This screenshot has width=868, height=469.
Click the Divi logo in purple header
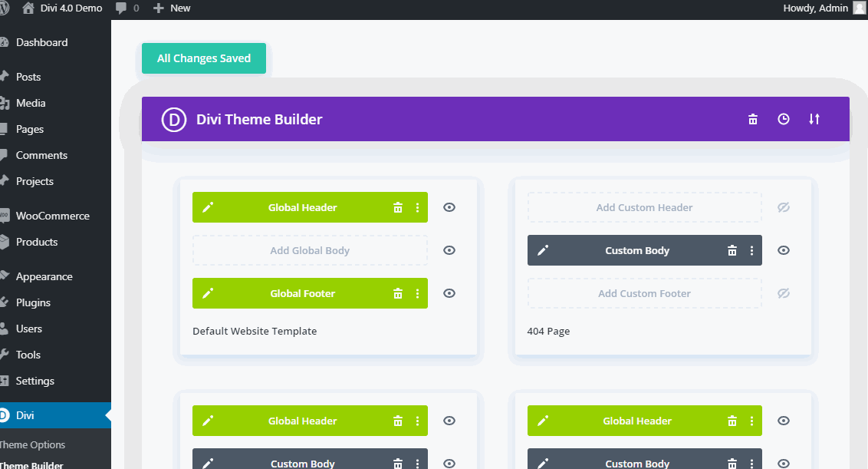[x=174, y=119]
